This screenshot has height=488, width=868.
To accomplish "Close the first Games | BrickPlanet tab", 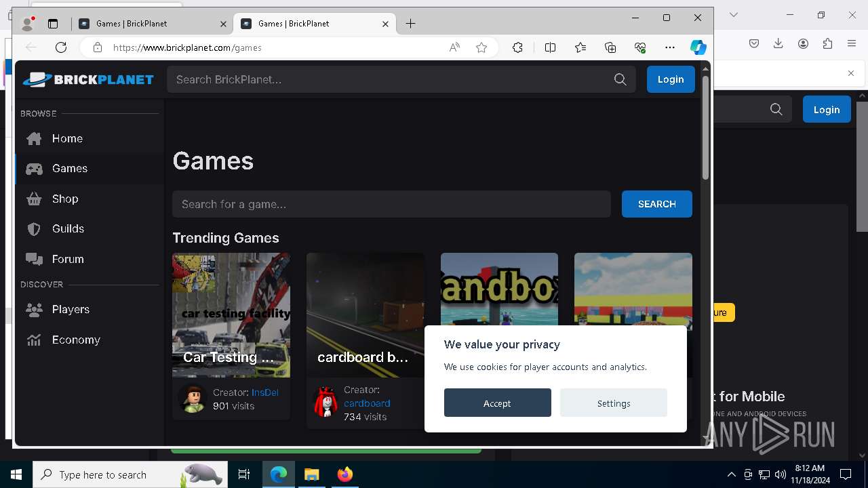I will click(x=223, y=24).
